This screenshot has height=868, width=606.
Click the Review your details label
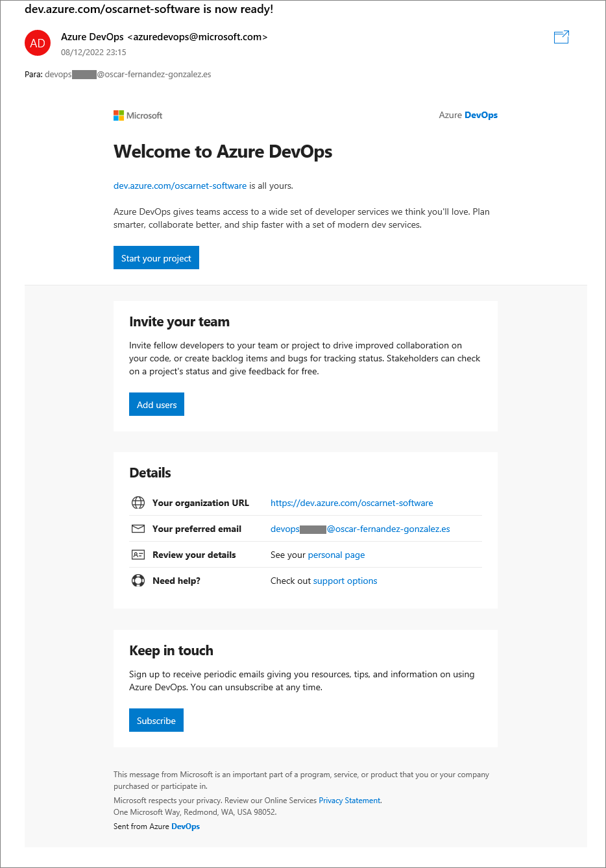point(194,555)
